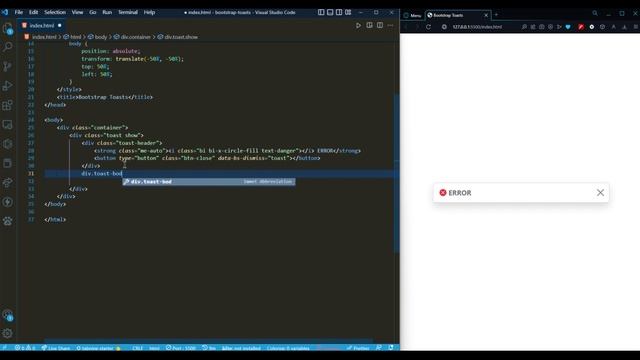Open the browser Menu button

[x=412, y=15]
